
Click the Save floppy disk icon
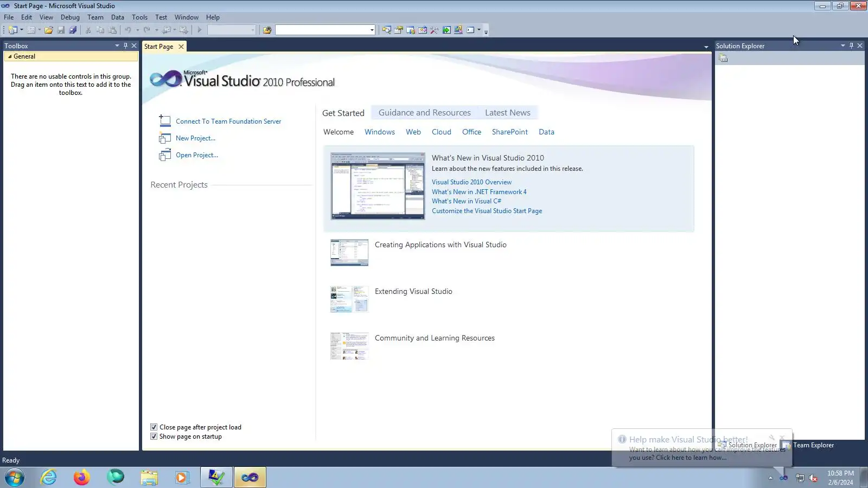click(61, 30)
